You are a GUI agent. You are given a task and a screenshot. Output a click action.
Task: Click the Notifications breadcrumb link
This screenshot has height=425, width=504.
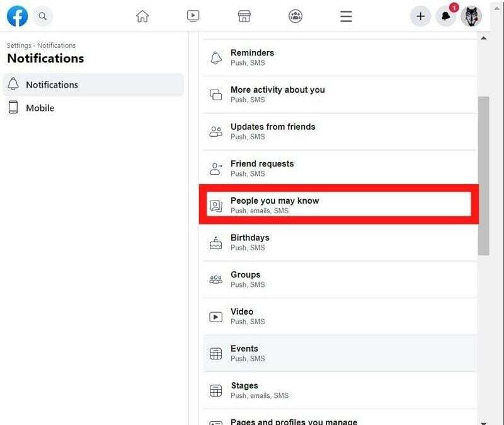point(57,45)
